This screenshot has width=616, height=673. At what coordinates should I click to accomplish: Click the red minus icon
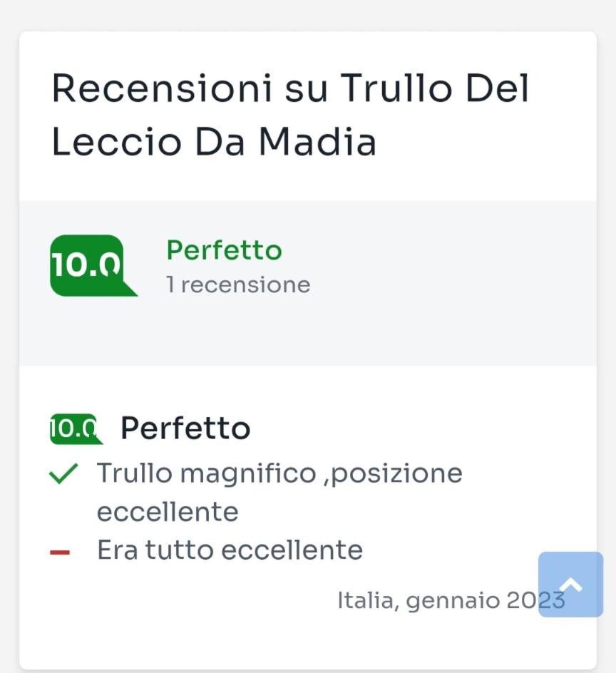point(60,553)
